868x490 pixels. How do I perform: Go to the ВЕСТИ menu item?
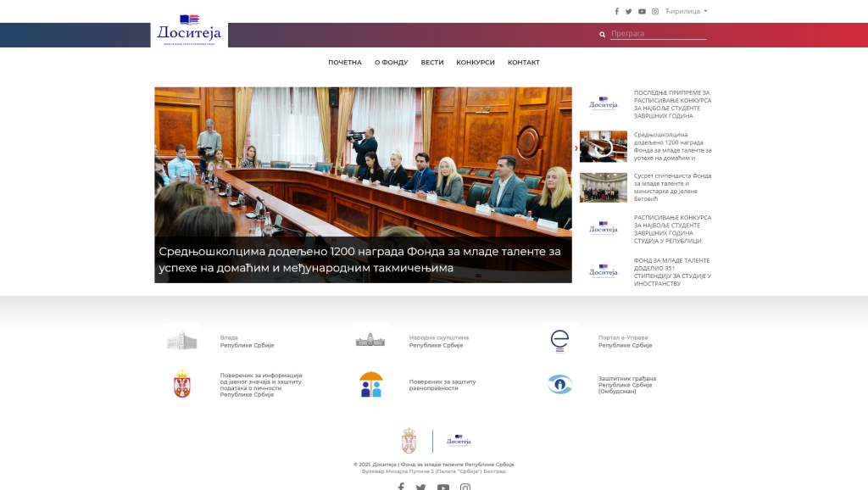click(x=431, y=63)
